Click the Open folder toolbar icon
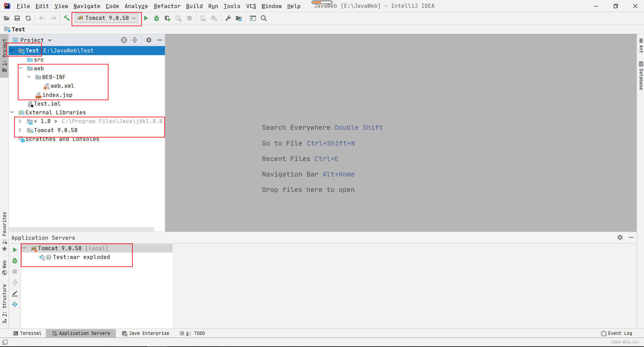 coord(6,18)
